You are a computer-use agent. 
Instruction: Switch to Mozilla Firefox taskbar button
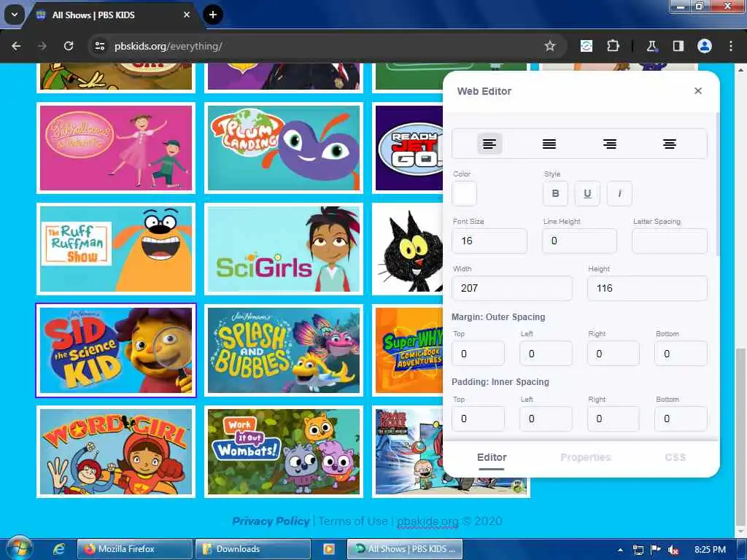(135, 549)
